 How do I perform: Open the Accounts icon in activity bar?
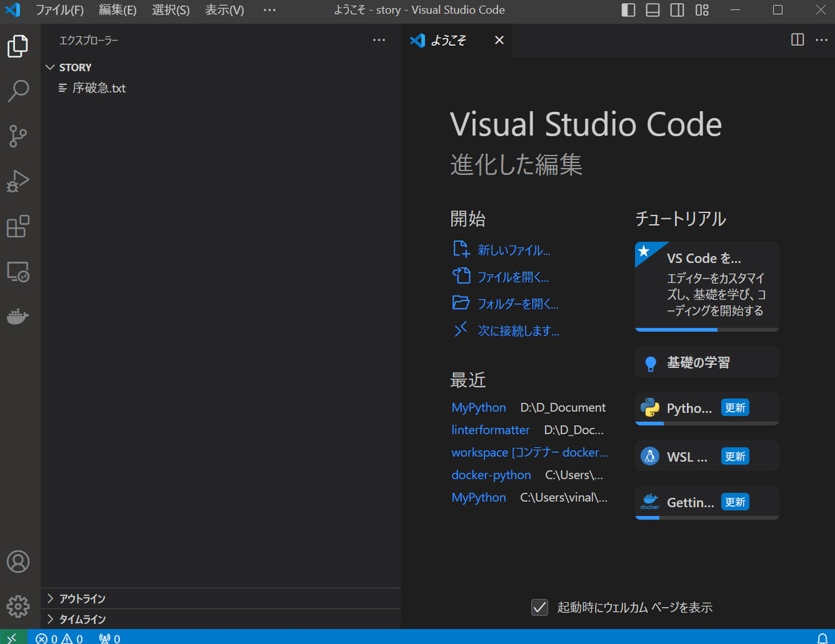(x=18, y=561)
